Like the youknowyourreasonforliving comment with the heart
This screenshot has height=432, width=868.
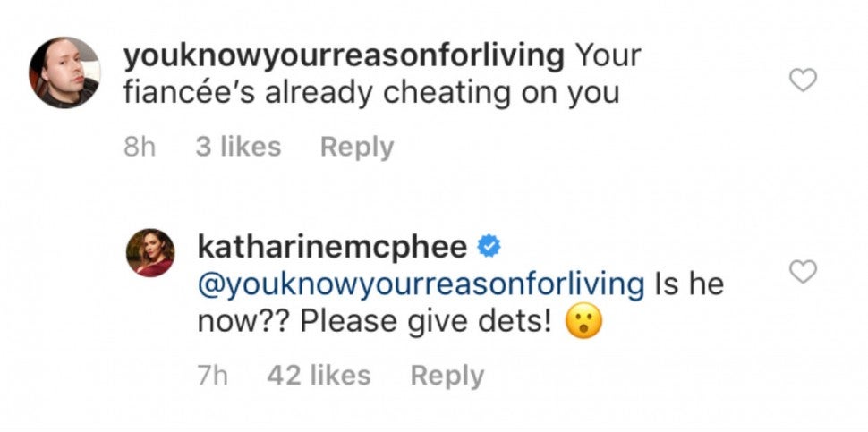(804, 81)
